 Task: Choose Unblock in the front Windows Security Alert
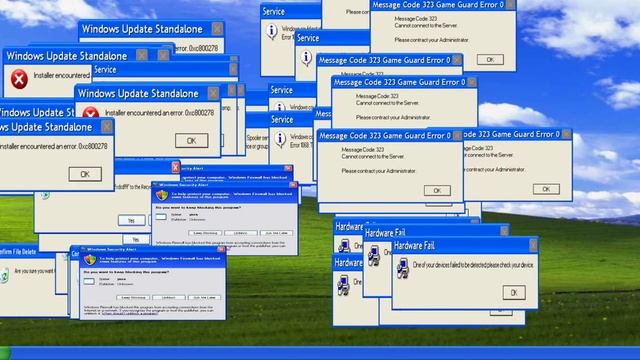pos(169,297)
